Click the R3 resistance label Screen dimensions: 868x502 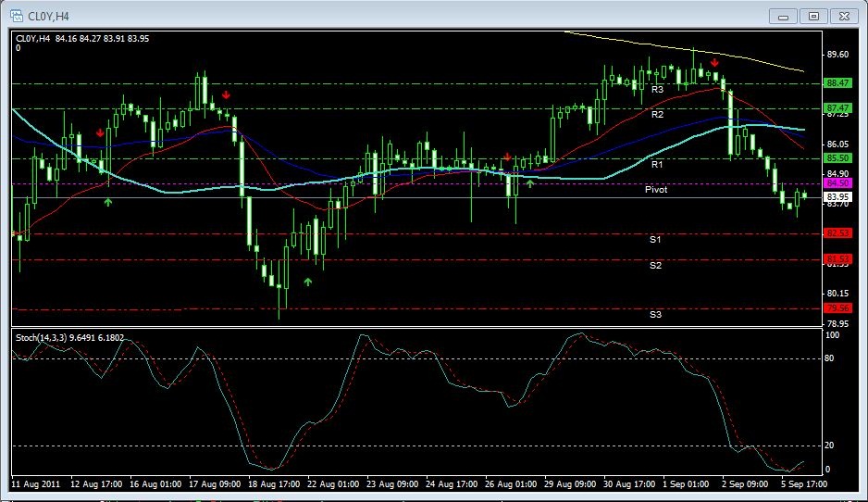(x=657, y=89)
